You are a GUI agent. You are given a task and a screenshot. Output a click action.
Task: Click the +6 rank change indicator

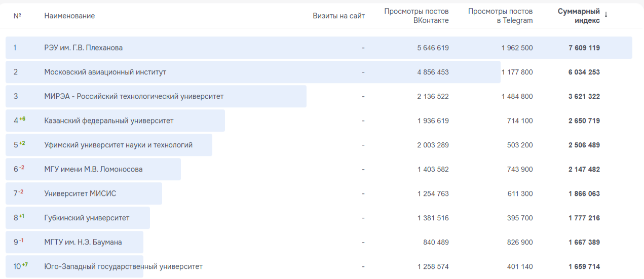coord(22,119)
